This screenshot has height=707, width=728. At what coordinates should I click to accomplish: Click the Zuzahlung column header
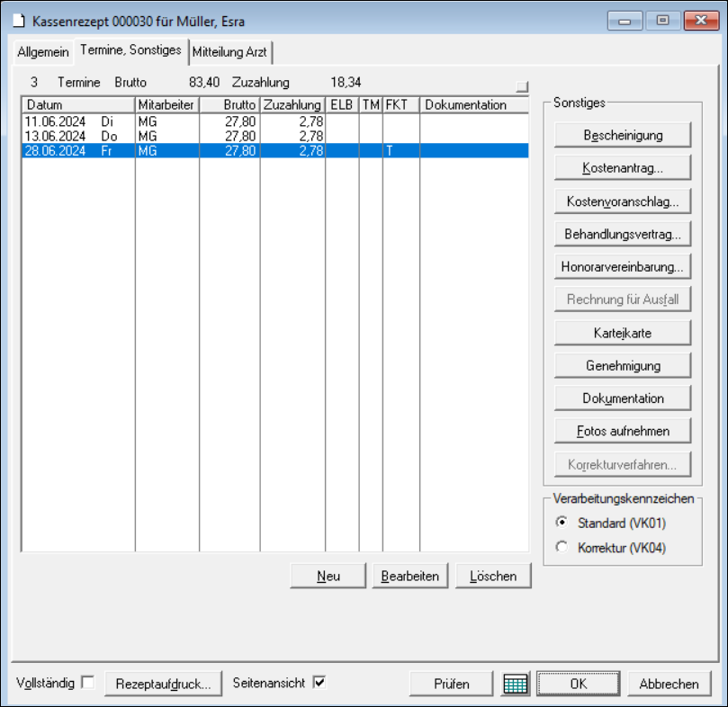pos(292,105)
